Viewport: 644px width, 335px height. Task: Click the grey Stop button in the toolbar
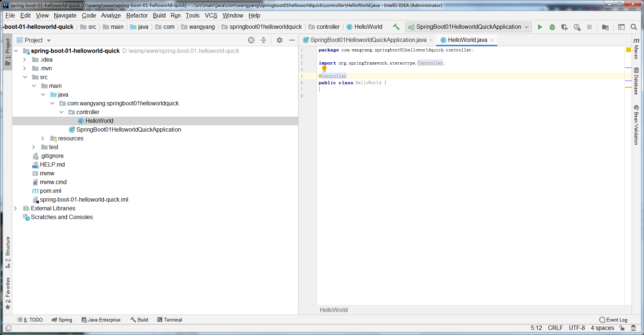[x=589, y=27]
